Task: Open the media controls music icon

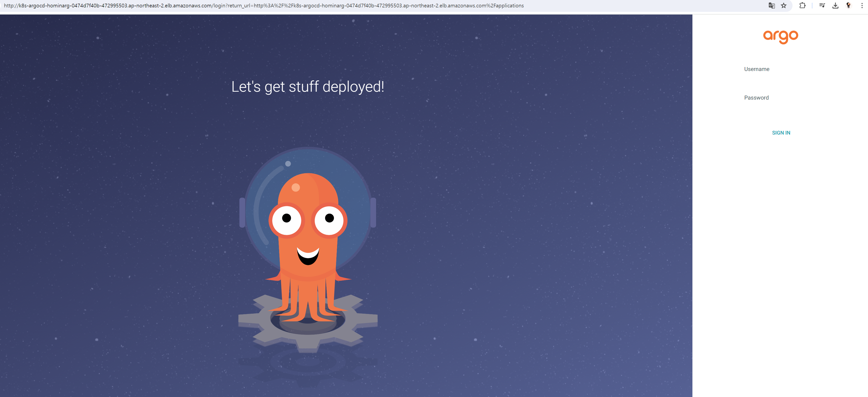Action: [822, 5]
